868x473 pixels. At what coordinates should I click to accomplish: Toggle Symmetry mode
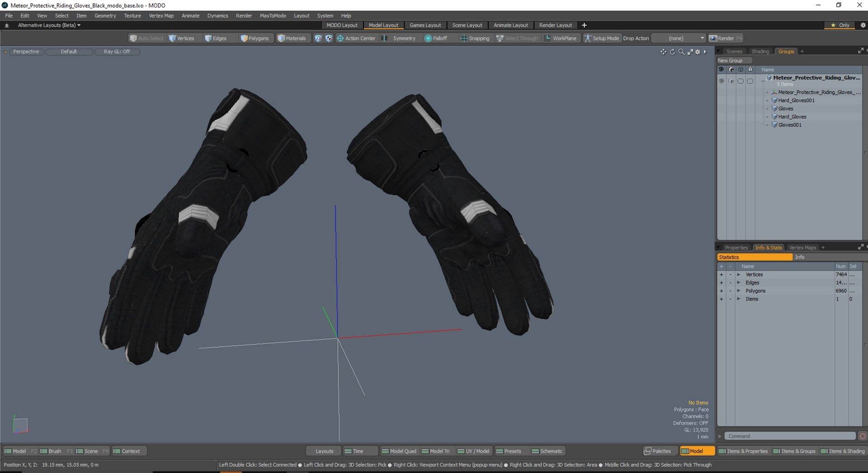[399, 38]
